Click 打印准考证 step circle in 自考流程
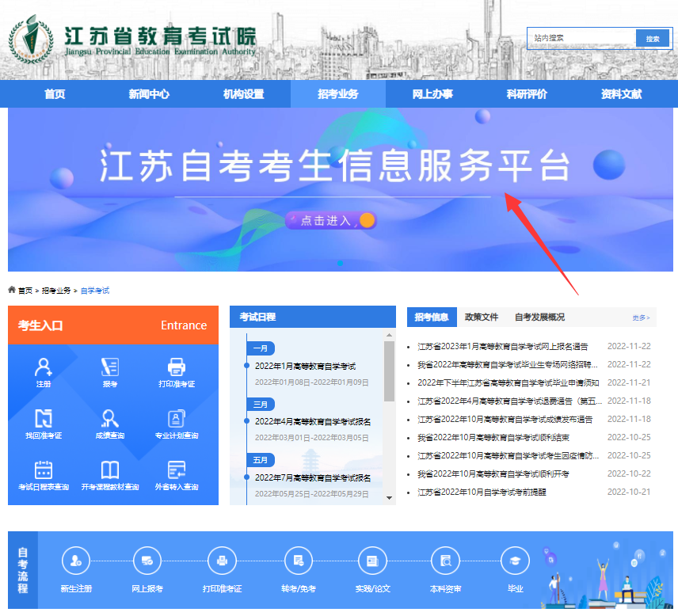Image resolution: width=678 pixels, height=616 pixels. coord(223,561)
